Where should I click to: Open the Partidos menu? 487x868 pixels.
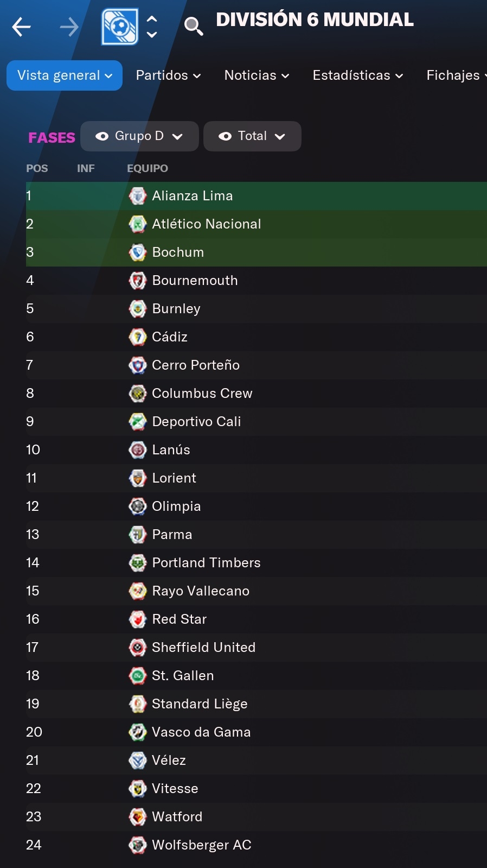coord(168,75)
